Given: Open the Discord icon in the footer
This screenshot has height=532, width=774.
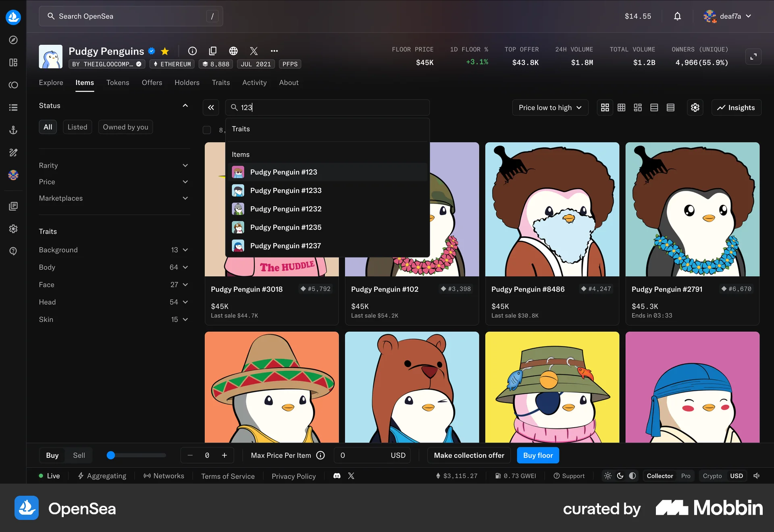Looking at the screenshot, I should 337,476.
